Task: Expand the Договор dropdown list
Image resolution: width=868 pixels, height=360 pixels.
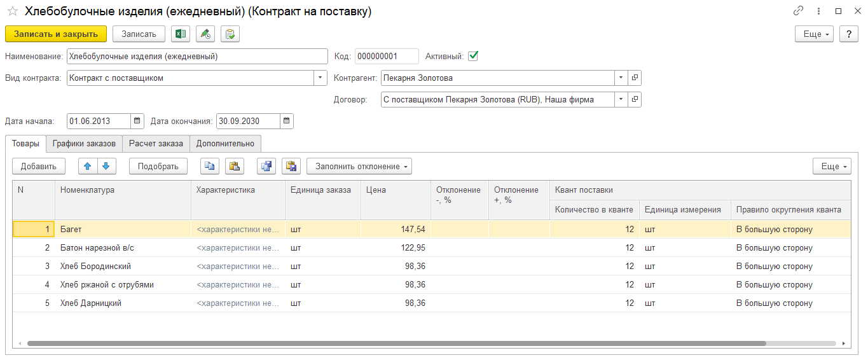Action: pos(621,100)
